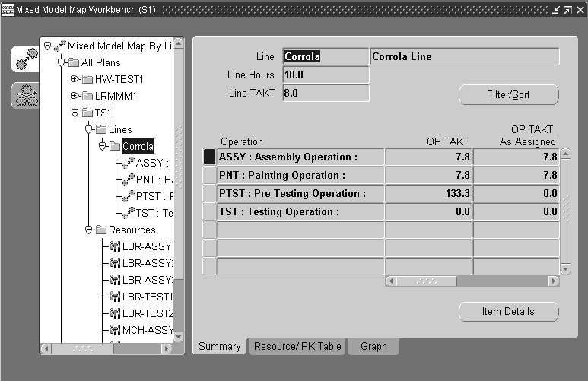Select the PTST row record indicator

coord(209,193)
